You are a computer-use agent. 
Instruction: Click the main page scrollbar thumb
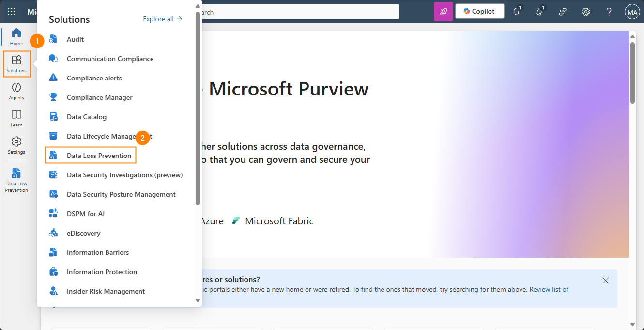[x=632, y=73]
